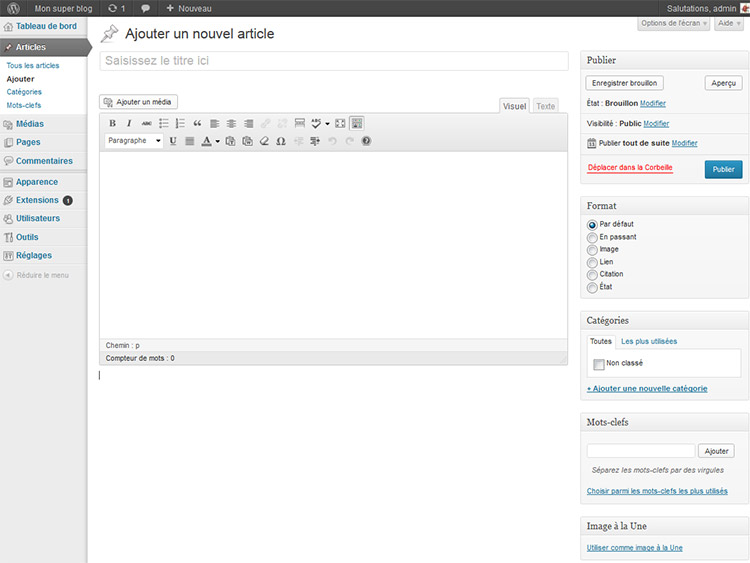Expand the Aide help panel

click(x=729, y=23)
